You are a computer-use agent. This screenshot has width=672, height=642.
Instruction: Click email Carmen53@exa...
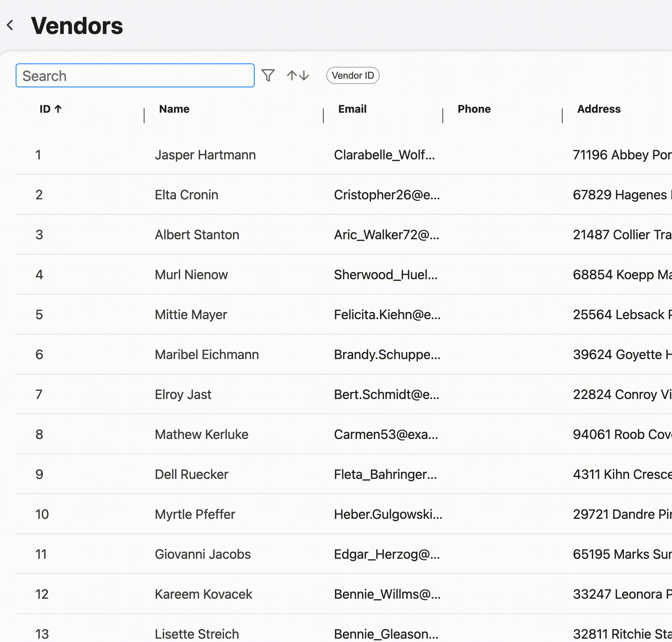(x=386, y=434)
